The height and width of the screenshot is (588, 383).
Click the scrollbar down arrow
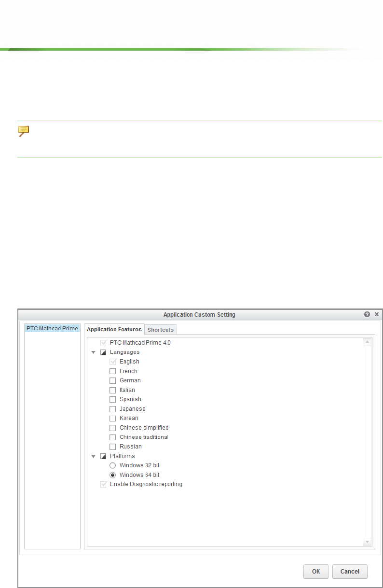point(367,542)
